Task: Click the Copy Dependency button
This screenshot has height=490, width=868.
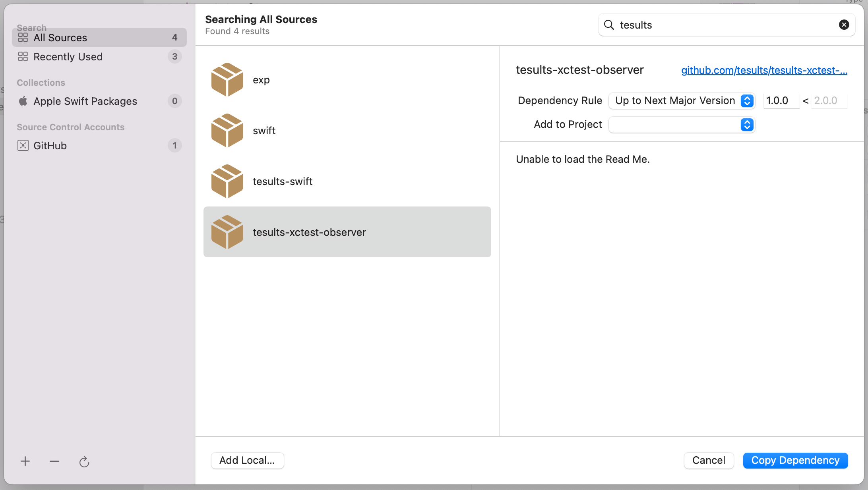Action: (x=795, y=460)
